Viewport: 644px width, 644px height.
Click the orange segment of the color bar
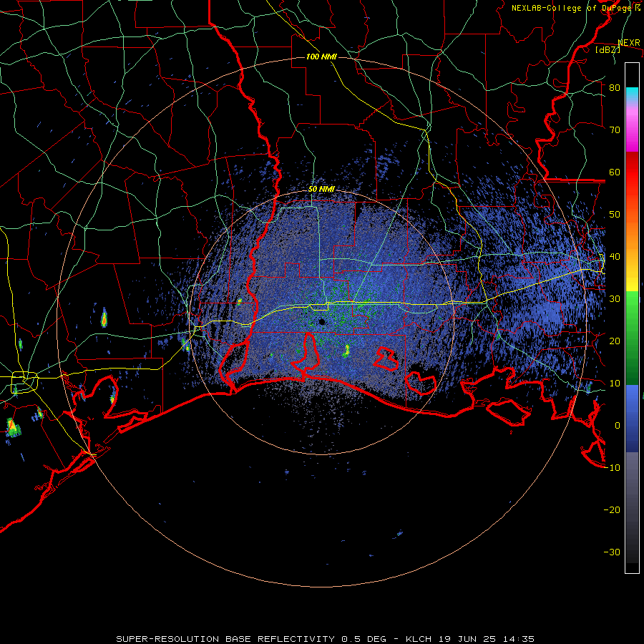click(x=632, y=234)
